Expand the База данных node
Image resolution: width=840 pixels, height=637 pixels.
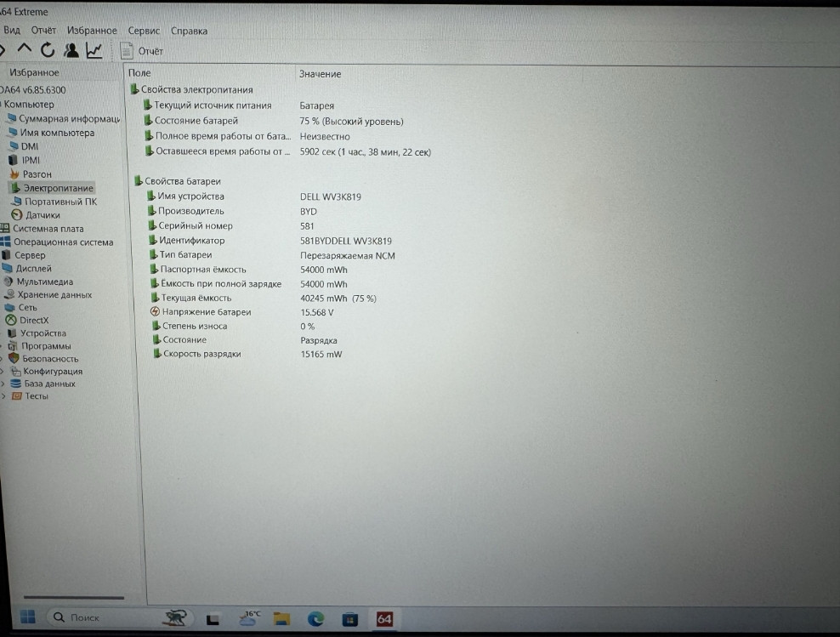(x=4, y=383)
